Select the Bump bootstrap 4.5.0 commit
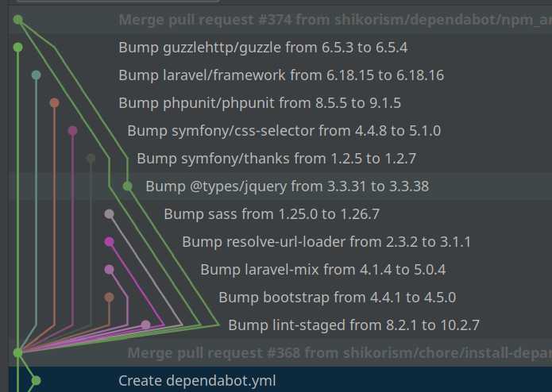This screenshot has width=552, height=392. pyautogui.click(x=337, y=298)
